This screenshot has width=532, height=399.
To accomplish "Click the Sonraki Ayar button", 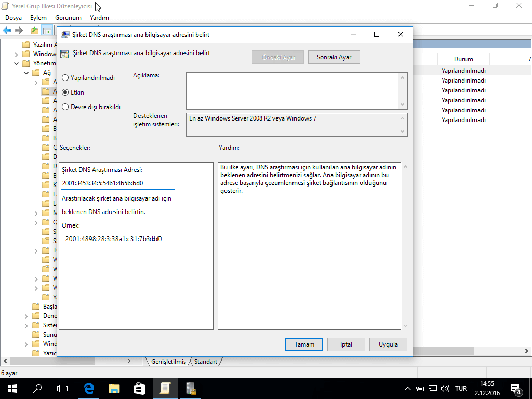I will pos(334,57).
